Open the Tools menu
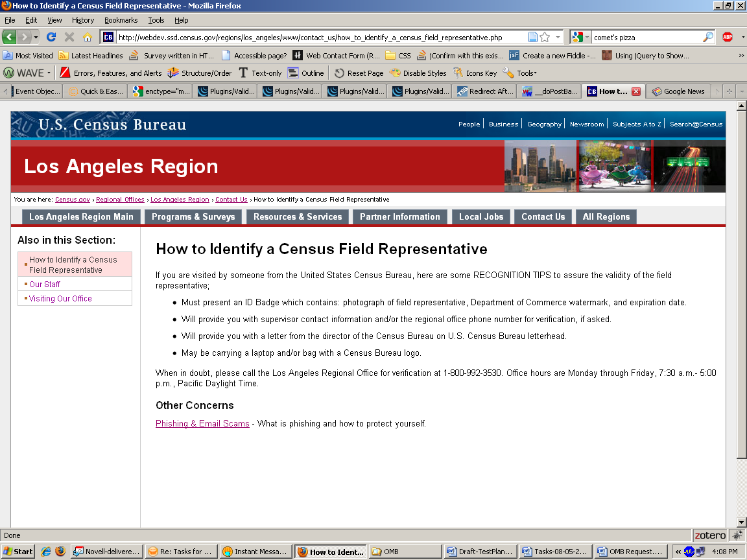The image size is (747, 560). [156, 20]
